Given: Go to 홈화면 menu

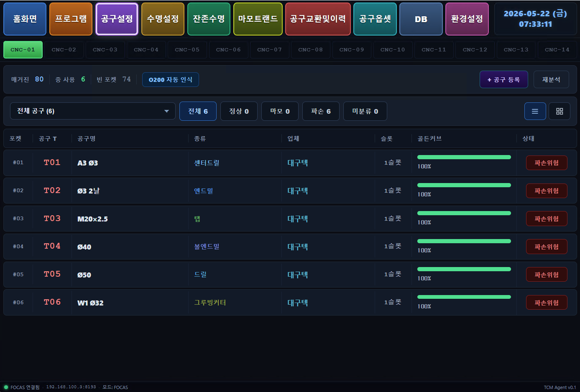Looking at the screenshot, I should tap(25, 19).
